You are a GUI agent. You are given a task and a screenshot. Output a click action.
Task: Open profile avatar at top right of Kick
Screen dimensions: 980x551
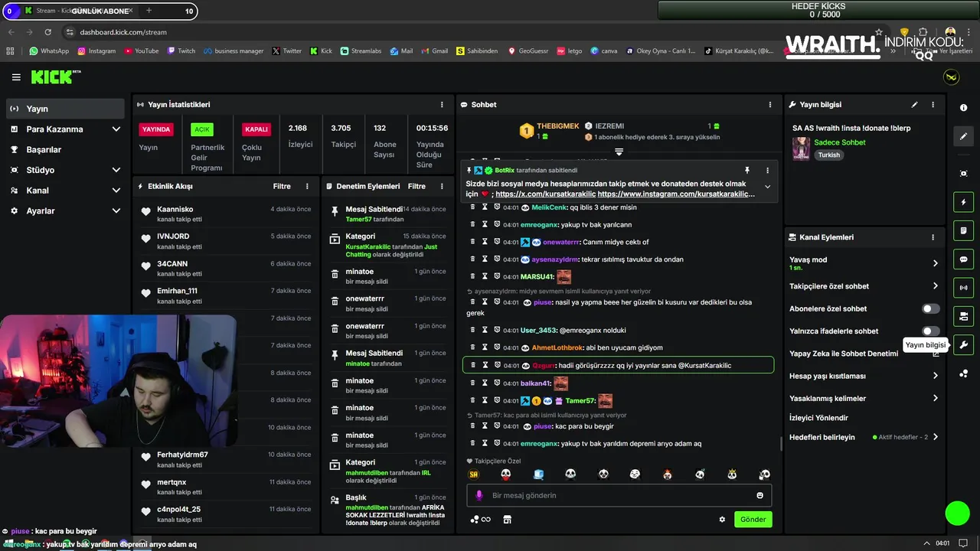coord(951,77)
